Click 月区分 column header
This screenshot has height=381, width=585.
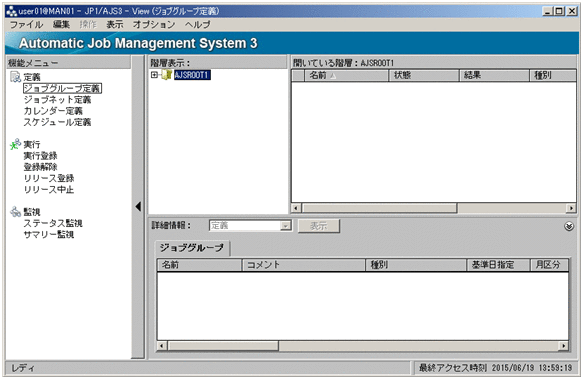(x=550, y=265)
